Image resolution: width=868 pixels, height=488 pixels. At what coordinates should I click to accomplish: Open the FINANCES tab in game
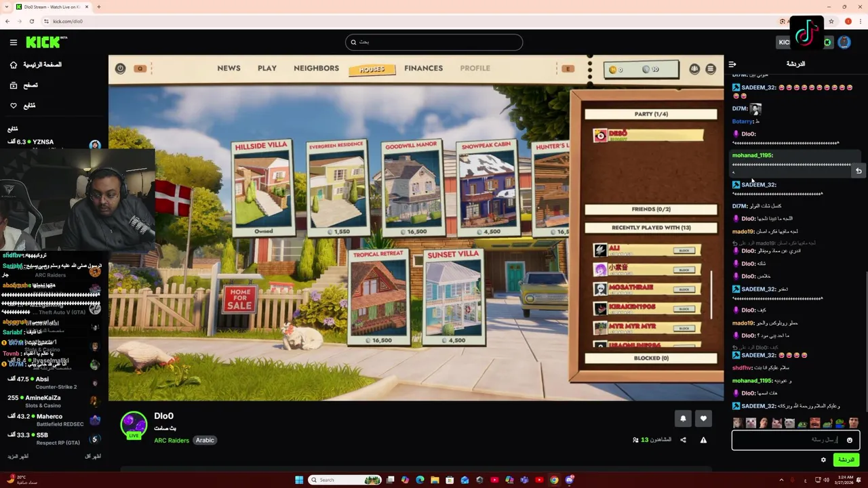(x=423, y=68)
